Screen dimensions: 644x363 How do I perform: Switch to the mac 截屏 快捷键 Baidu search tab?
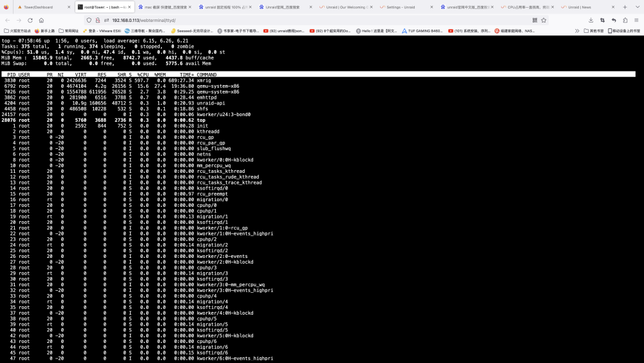(166, 7)
